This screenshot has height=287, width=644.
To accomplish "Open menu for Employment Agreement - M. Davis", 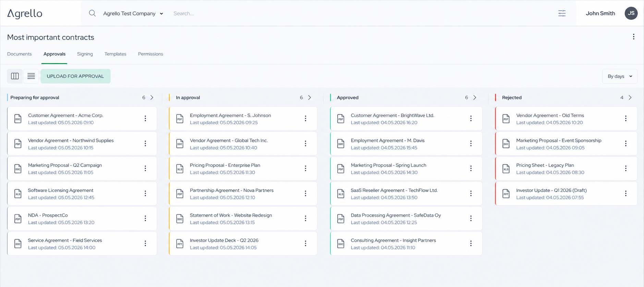I will click(471, 143).
